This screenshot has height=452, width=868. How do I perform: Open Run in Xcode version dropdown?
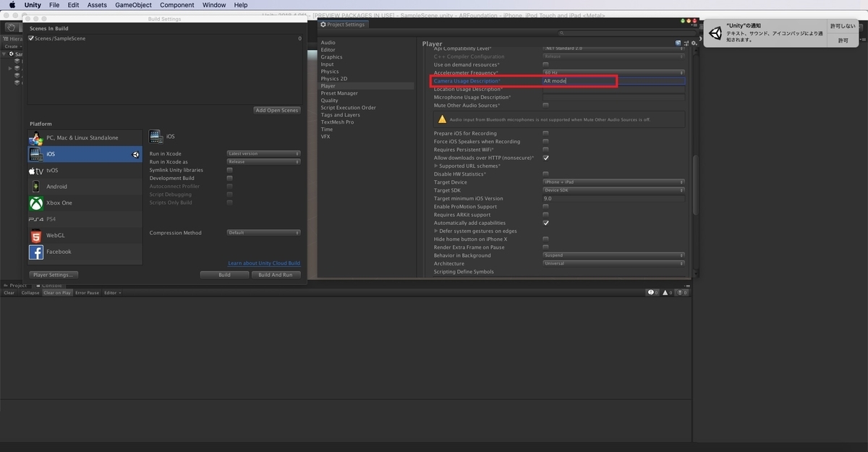263,153
